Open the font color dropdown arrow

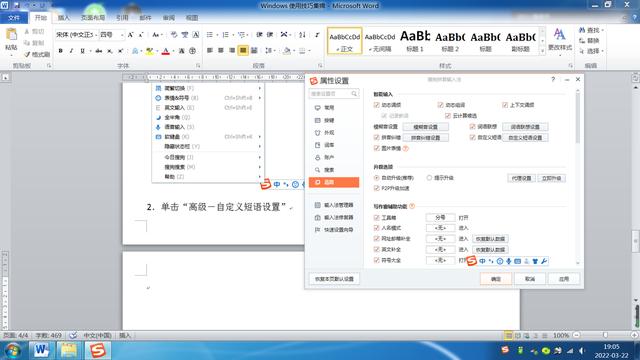coord(173,51)
